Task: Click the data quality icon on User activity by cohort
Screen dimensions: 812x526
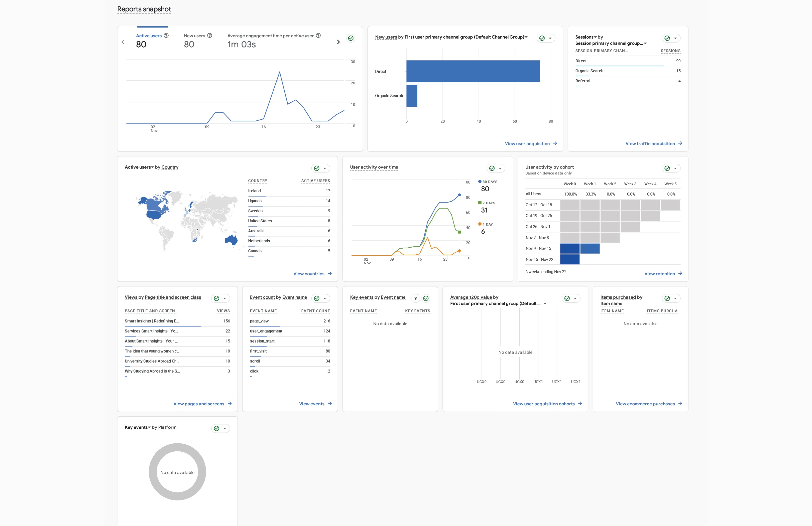Action: tap(667, 168)
